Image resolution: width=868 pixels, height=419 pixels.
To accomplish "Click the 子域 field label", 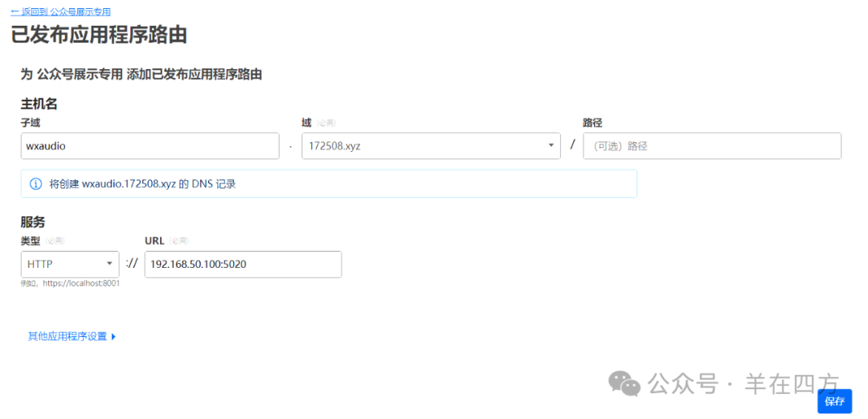I will point(31,123).
